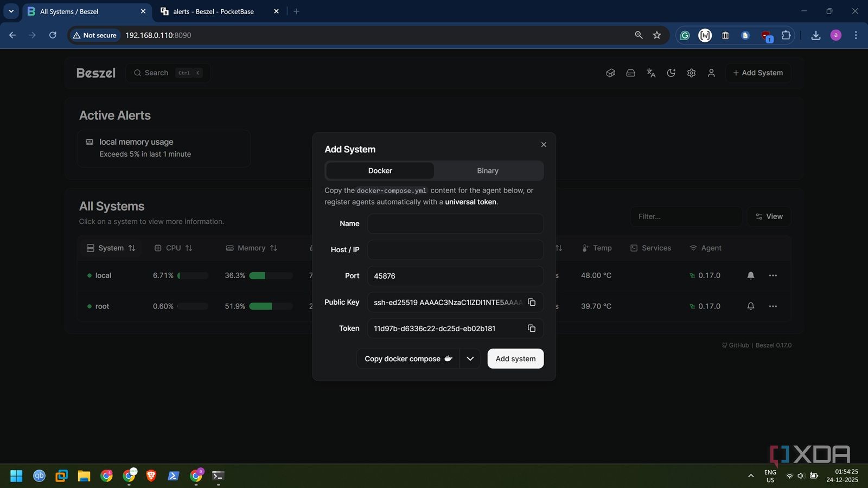The height and width of the screenshot is (488, 868).
Task: Open the View options menu
Action: (x=769, y=216)
